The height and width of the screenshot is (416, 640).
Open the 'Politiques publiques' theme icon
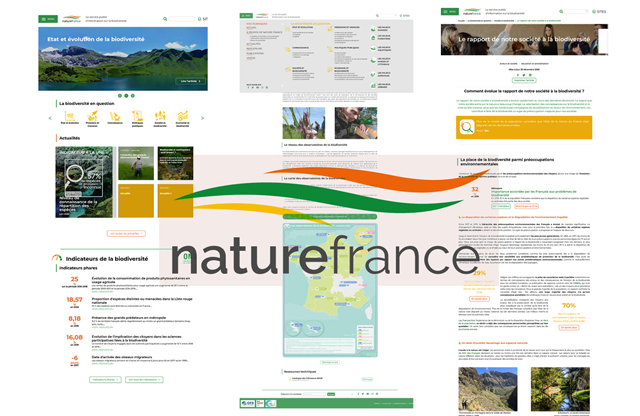pyautogui.click(x=138, y=118)
